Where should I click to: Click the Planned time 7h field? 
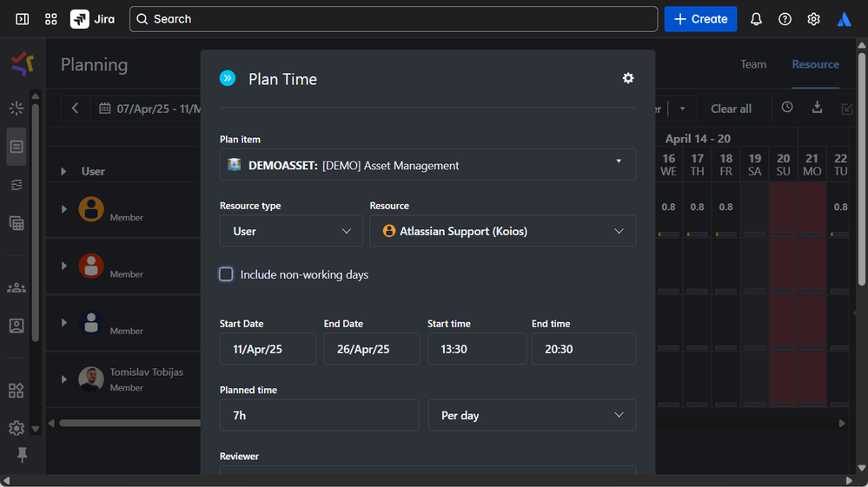(x=319, y=416)
